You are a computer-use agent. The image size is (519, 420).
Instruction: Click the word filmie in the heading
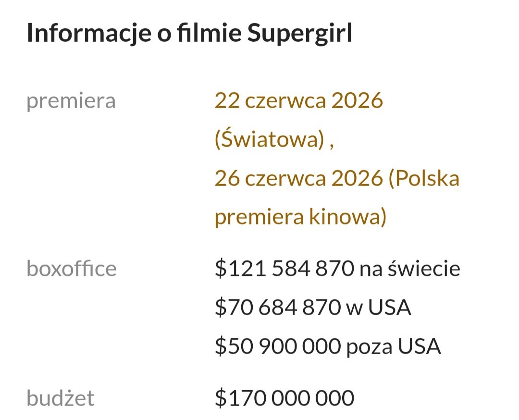tap(209, 33)
